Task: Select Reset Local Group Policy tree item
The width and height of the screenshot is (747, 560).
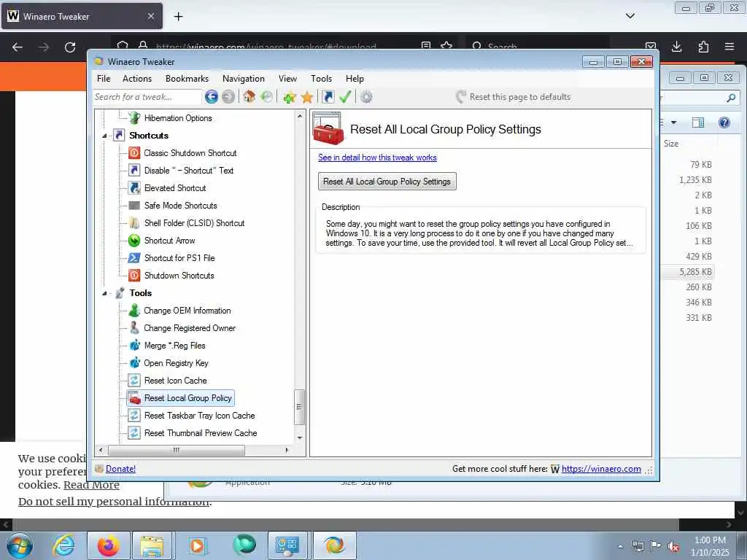Action: tap(181, 398)
